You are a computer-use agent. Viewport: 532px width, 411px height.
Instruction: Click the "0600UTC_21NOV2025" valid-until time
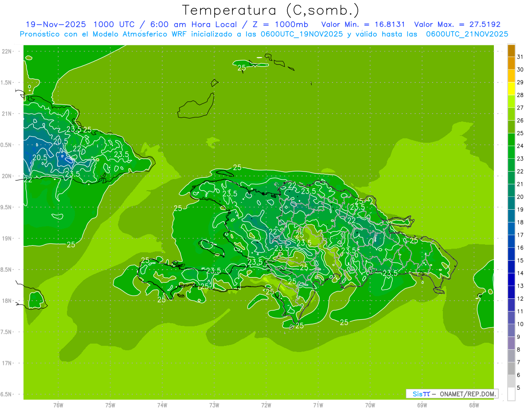pos(467,34)
